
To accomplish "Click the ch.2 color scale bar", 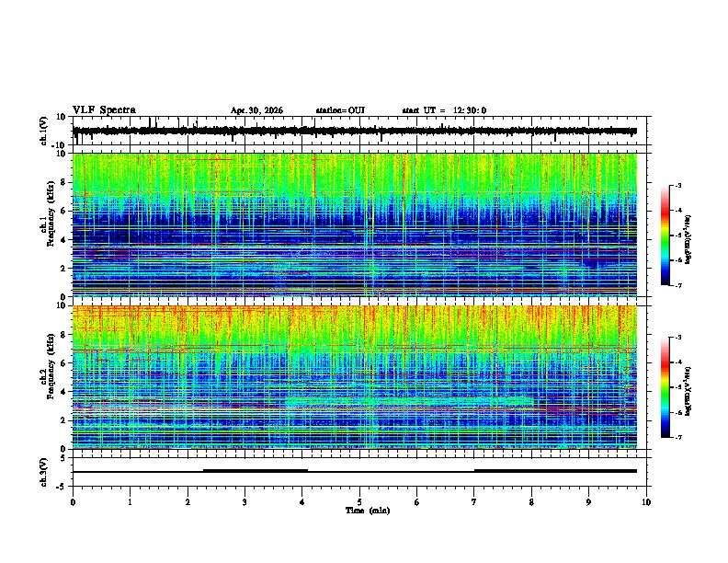I will [665, 387].
